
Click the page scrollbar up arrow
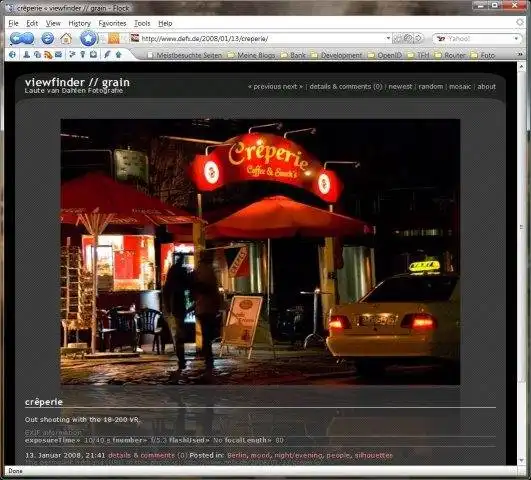click(x=522, y=66)
